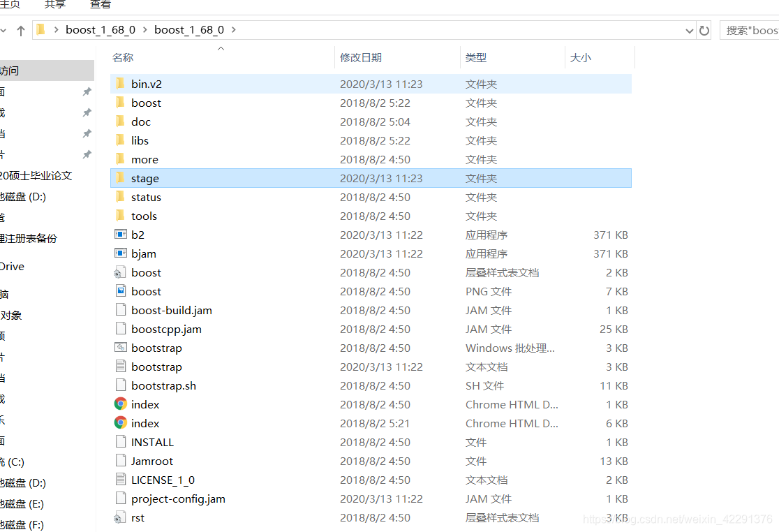This screenshot has height=532, width=779.
Task: Select the (C:) drive in sidebar
Action: (13, 462)
